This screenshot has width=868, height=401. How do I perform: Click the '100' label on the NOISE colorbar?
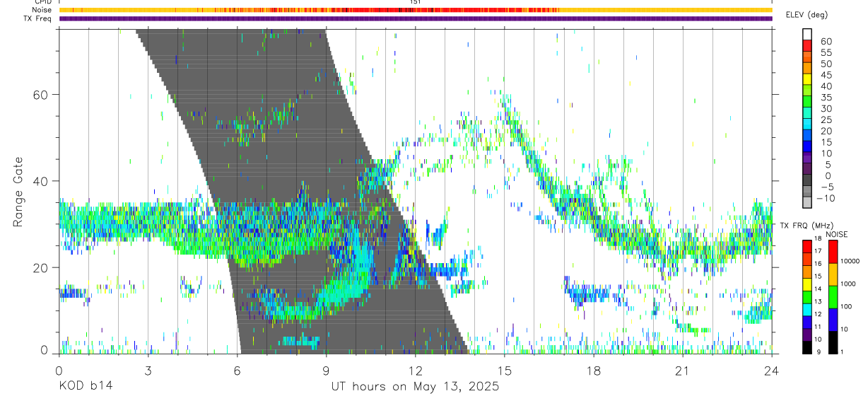click(x=846, y=306)
